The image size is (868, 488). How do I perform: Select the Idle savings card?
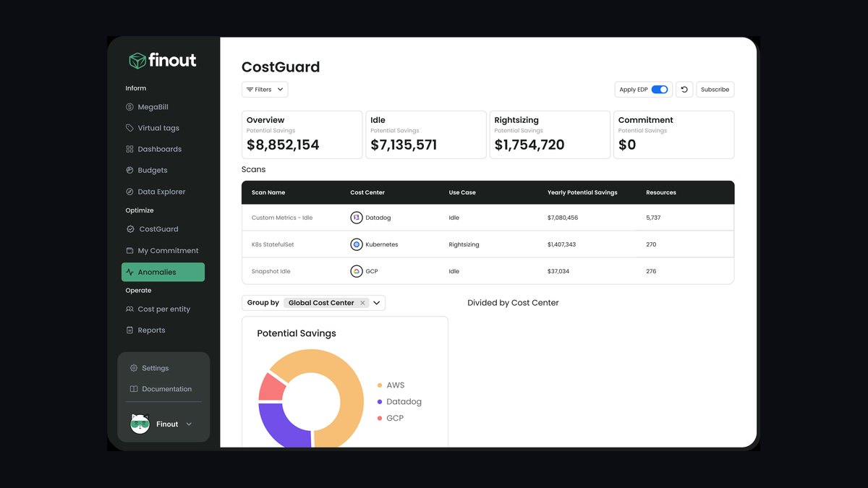pyautogui.click(x=425, y=134)
